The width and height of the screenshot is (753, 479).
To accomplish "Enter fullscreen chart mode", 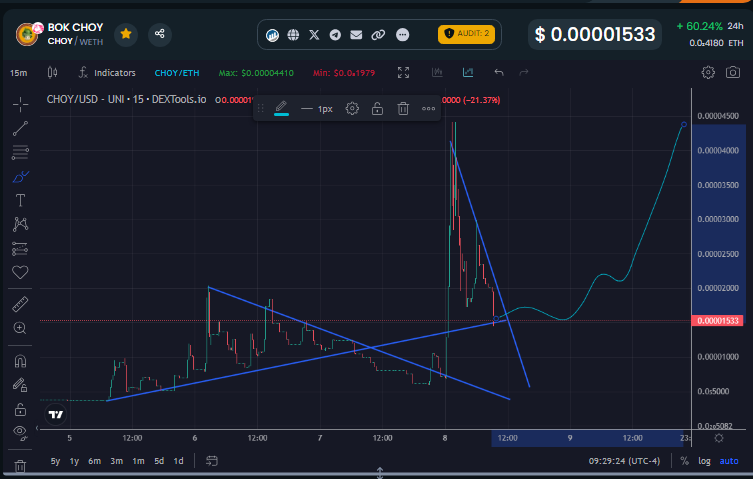I will point(403,73).
